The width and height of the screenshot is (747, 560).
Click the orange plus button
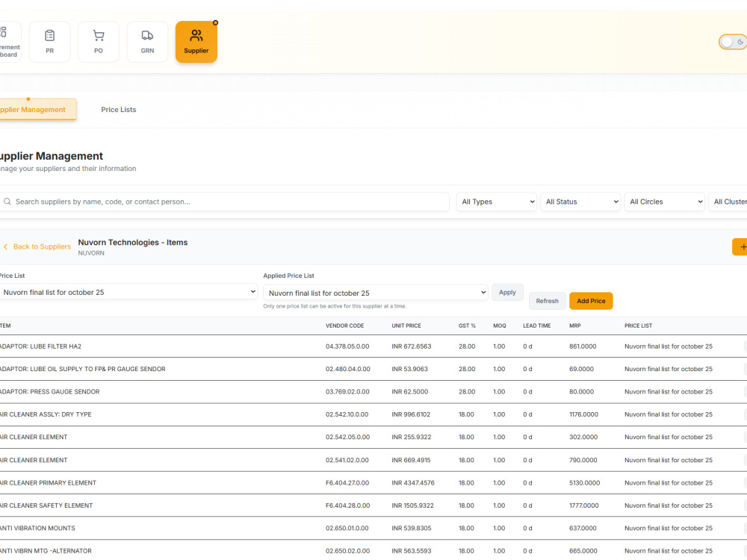tap(740, 246)
